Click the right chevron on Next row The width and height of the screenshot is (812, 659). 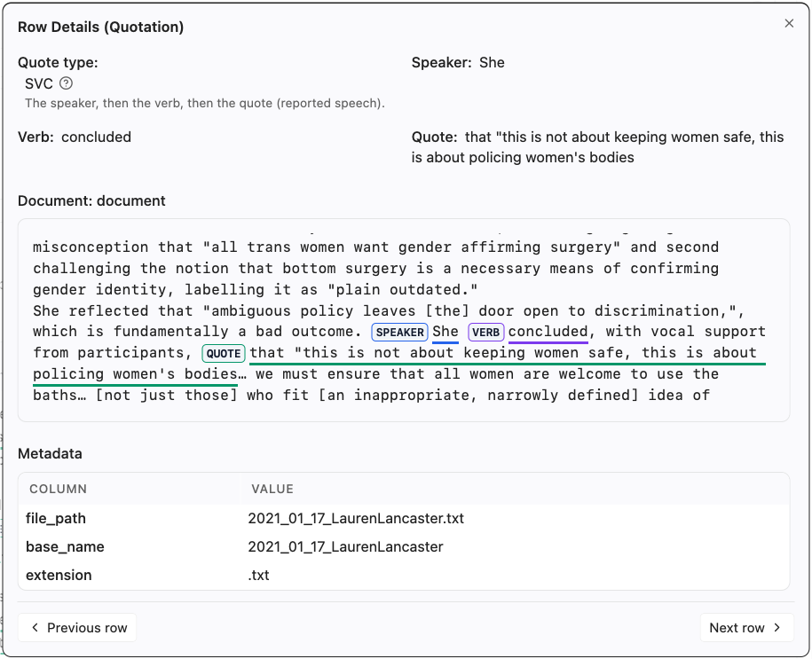pos(777,627)
